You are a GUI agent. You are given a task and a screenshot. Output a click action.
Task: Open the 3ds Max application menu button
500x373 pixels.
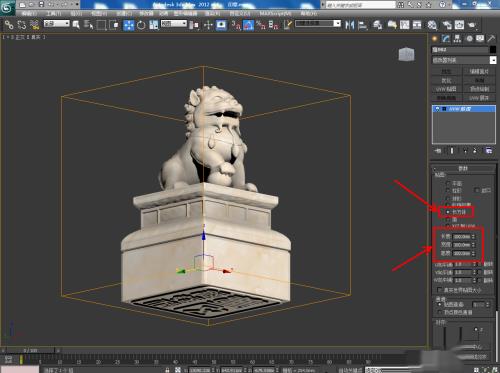pos(7,8)
